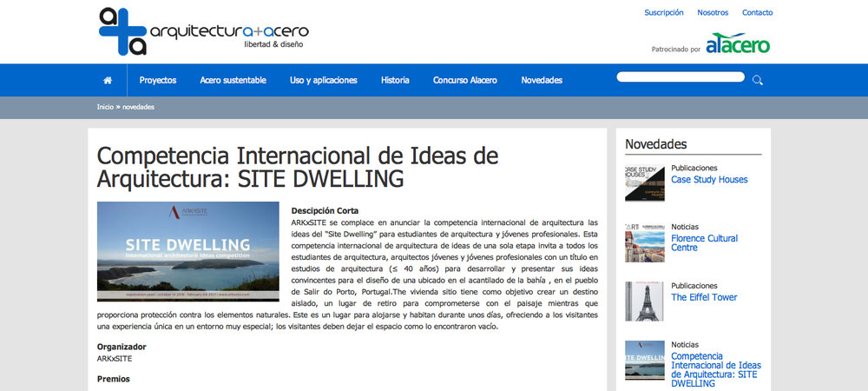Click the Contacto link
This screenshot has height=391, width=868.
(757, 13)
